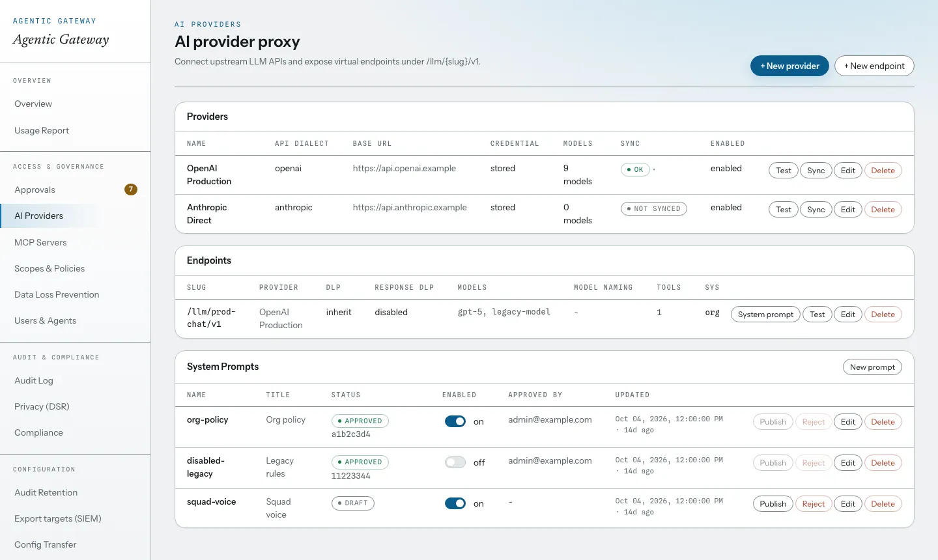Edit the org-policy prompt
The height and width of the screenshot is (560, 938).
pyautogui.click(x=848, y=422)
